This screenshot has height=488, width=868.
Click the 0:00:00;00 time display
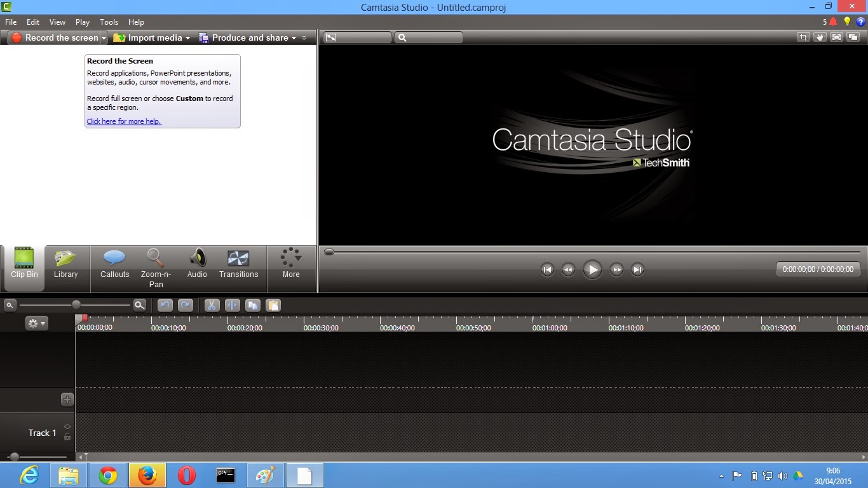[818, 269]
